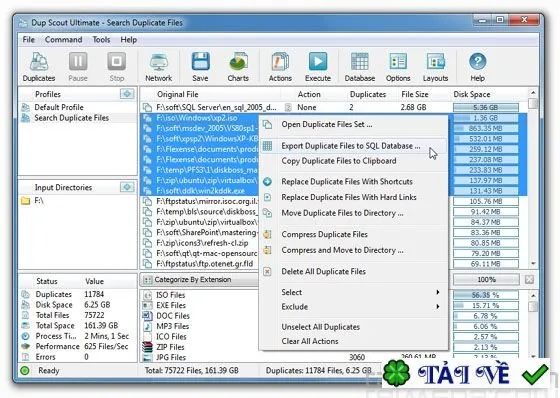Screen dimensions: 560x398
Task: Choose Copy Duplicate Files to Clipboard
Action: (354, 161)
